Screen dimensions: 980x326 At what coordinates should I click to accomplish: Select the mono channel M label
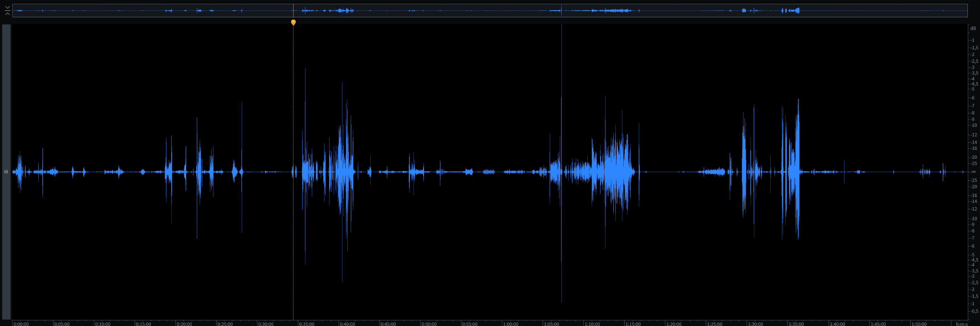click(x=6, y=172)
